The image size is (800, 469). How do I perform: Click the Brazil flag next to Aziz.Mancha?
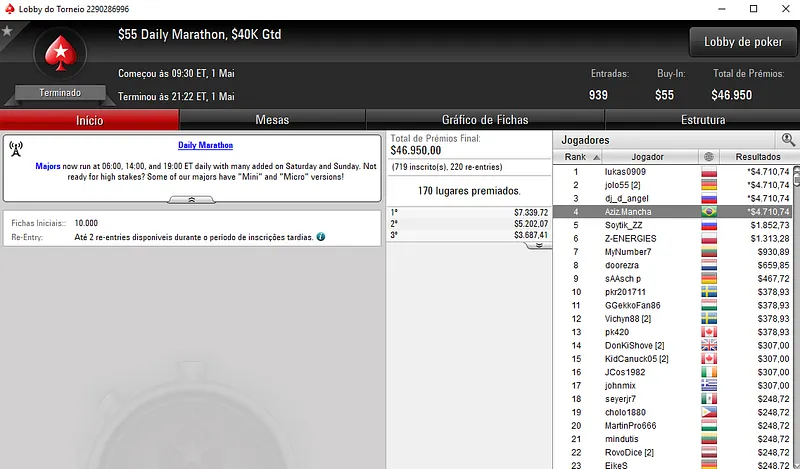click(x=709, y=211)
